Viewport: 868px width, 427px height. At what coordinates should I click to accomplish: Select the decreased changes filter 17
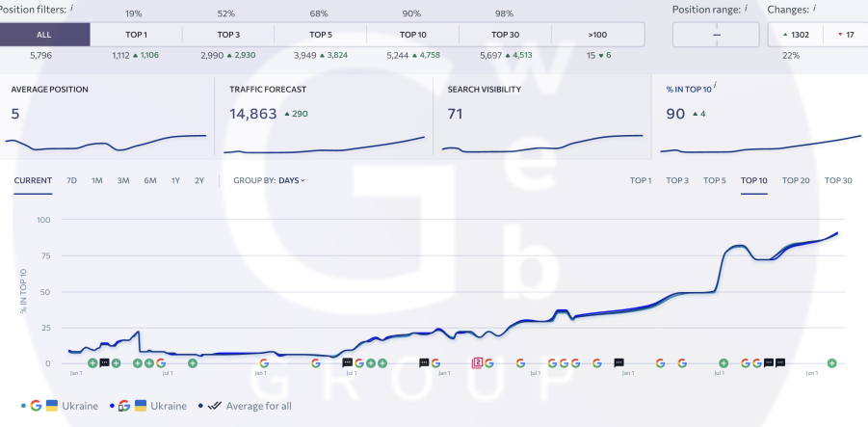point(846,35)
